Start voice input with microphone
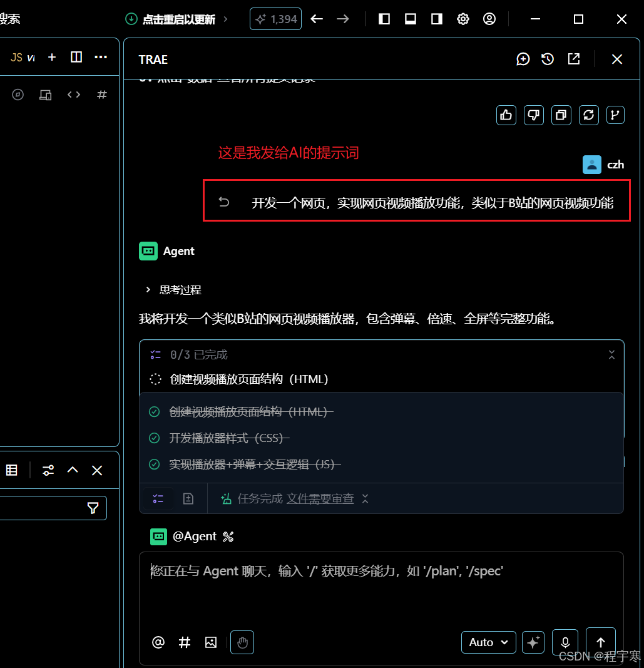The height and width of the screenshot is (668, 644). pos(565,642)
